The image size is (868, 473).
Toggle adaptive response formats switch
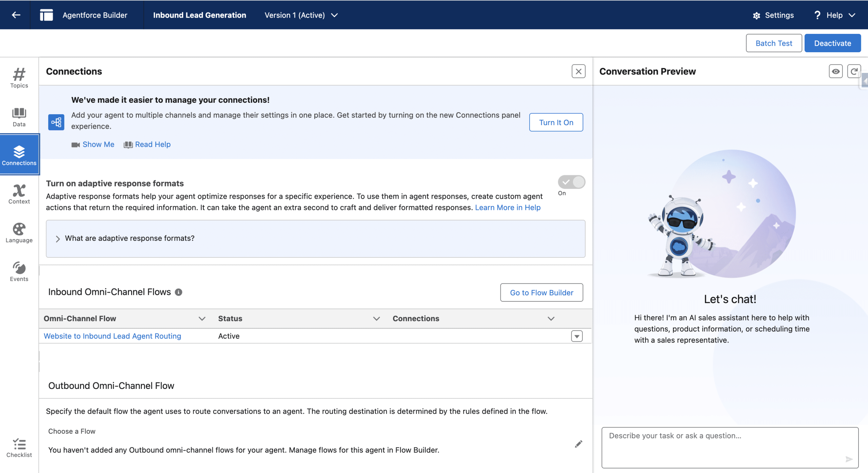click(x=571, y=182)
